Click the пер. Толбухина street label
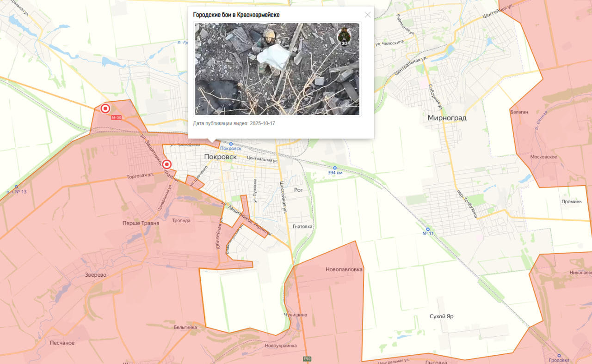 click(467, 204)
